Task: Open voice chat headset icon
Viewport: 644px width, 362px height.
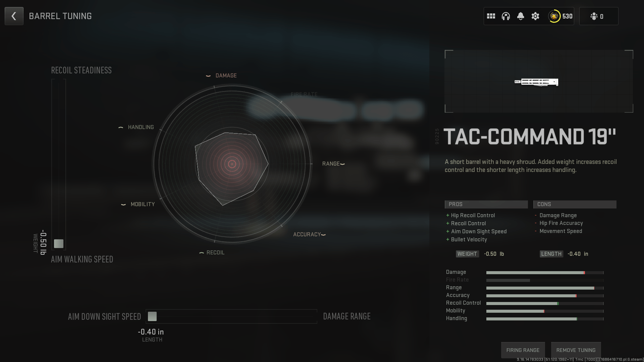Action: tap(506, 16)
